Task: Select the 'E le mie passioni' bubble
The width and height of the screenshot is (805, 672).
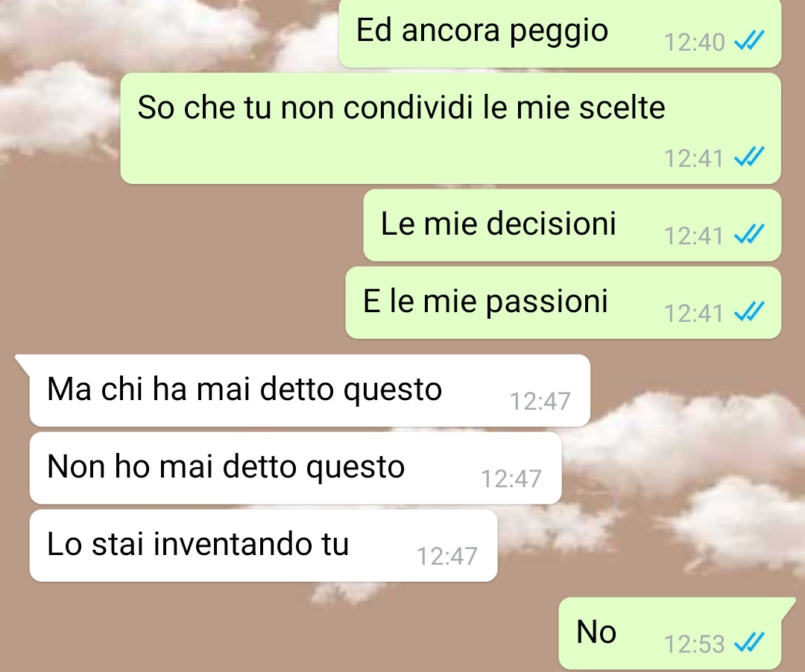Action: click(563, 302)
